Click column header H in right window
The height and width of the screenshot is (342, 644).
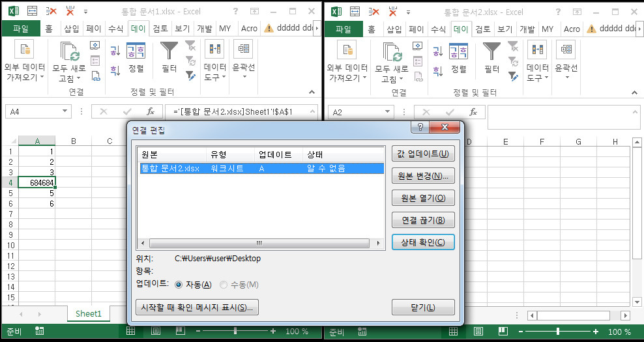[615, 141]
